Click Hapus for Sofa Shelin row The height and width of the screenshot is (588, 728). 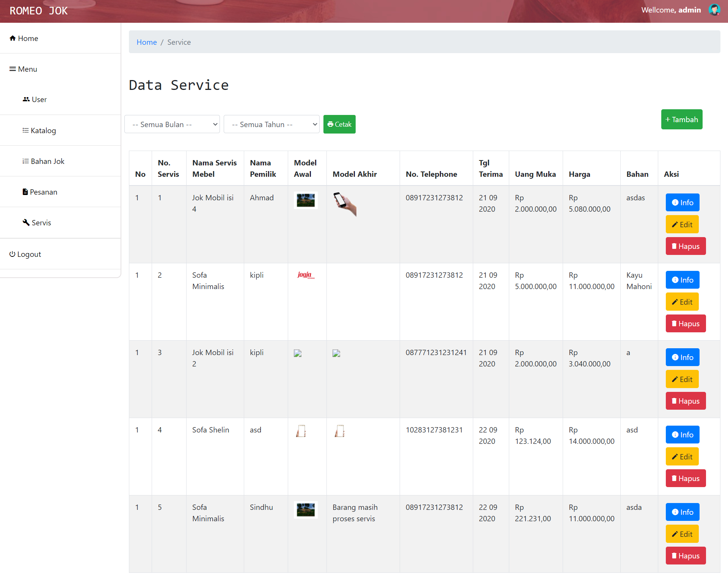[685, 478]
